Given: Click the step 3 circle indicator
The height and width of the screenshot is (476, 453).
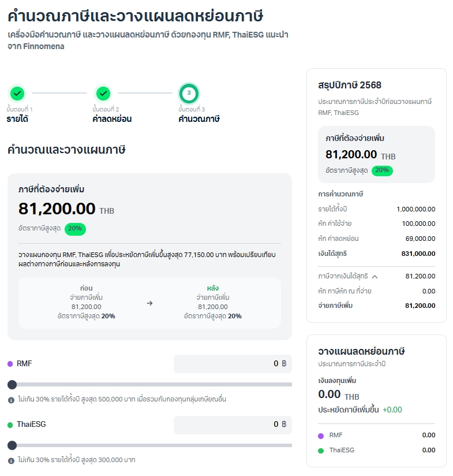Looking at the screenshot, I should click(x=189, y=93).
